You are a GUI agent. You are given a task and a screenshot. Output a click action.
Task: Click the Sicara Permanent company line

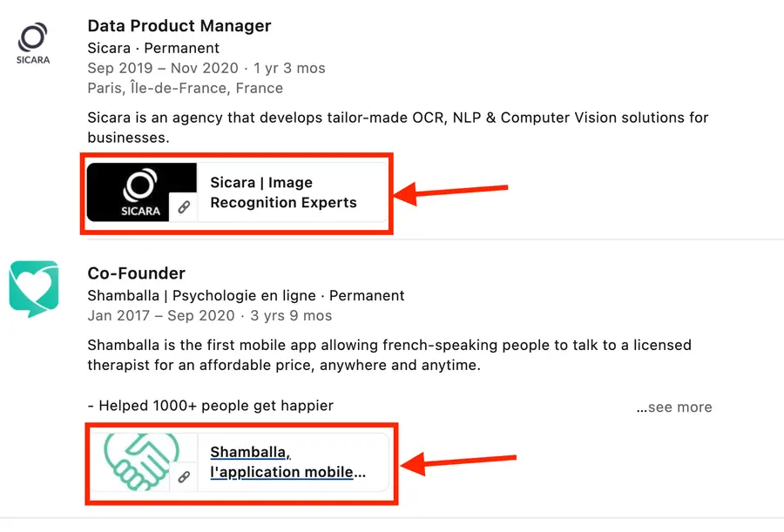[x=152, y=48]
